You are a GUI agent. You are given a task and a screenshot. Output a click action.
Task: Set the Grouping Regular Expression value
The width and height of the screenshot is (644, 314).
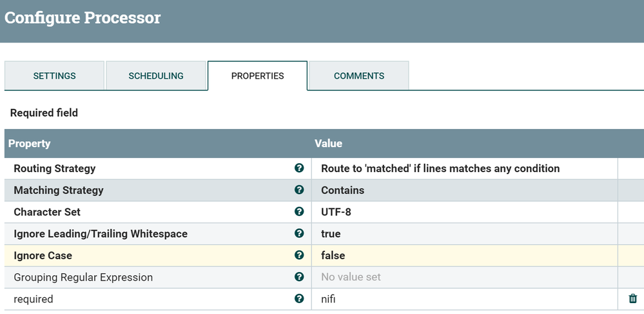pyautogui.click(x=351, y=277)
